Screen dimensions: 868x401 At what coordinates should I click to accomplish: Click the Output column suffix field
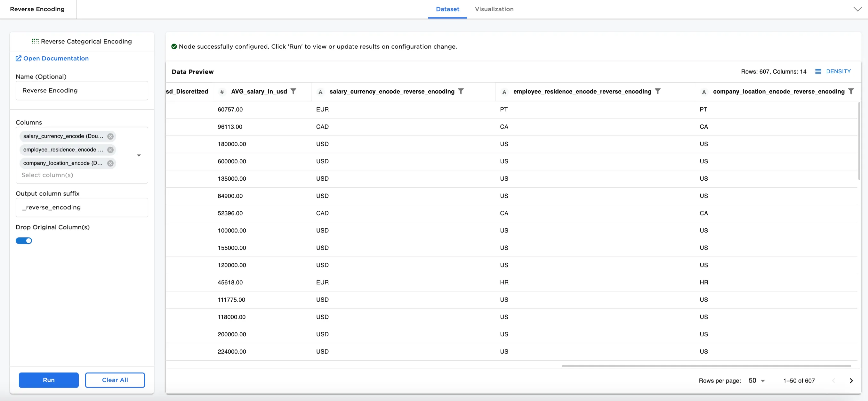point(82,208)
